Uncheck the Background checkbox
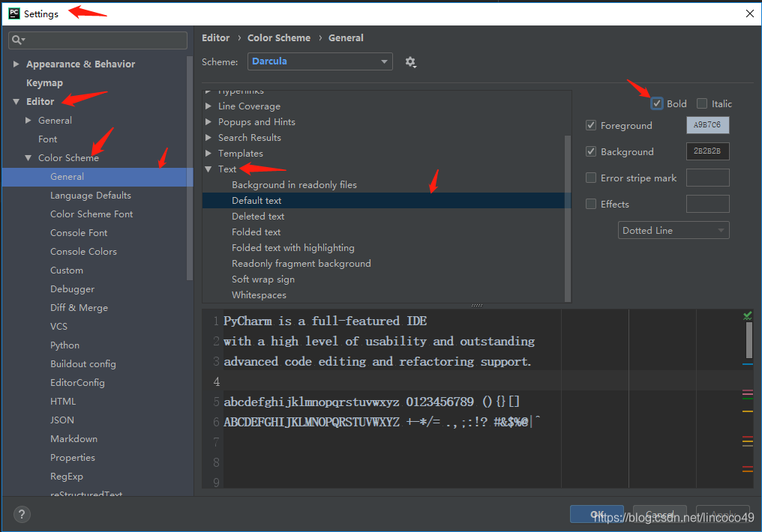The image size is (762, 532). [x=591, y=151]
